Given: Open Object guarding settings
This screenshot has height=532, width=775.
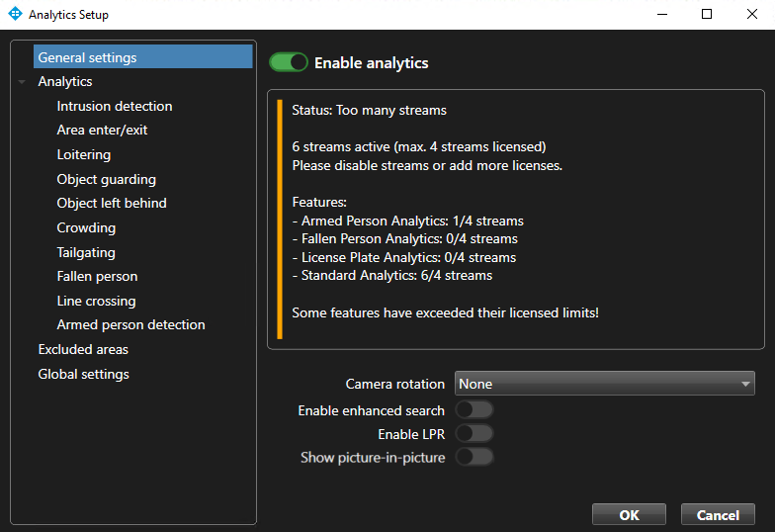Looking at the screenshot, I should pyautogui.click(x=106, y=179).
